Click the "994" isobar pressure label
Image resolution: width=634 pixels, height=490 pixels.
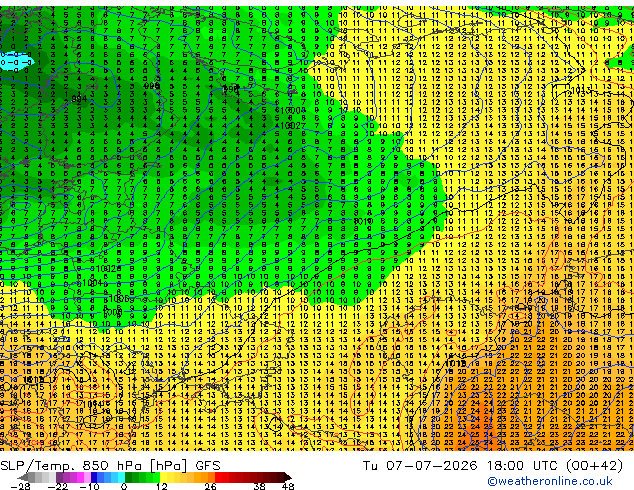pos(79,99)
